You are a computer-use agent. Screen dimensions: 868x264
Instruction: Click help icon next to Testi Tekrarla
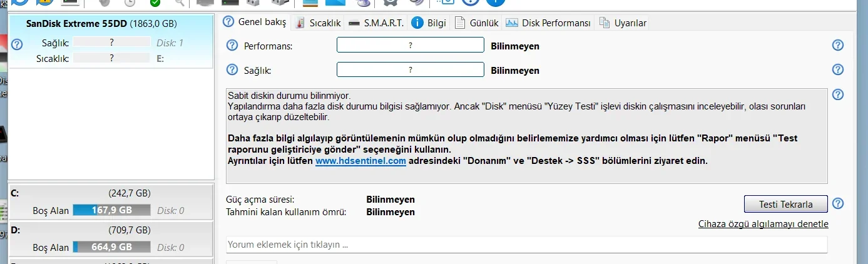pyautogui.click(x=838, y=203)
